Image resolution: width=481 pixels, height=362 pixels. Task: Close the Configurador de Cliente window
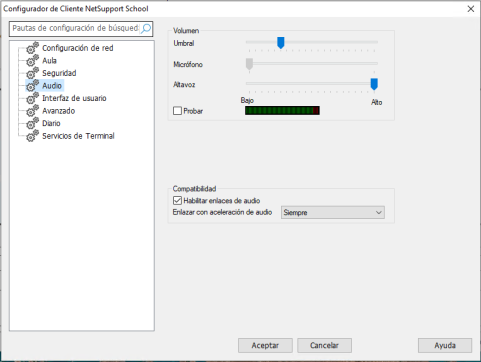471,9
